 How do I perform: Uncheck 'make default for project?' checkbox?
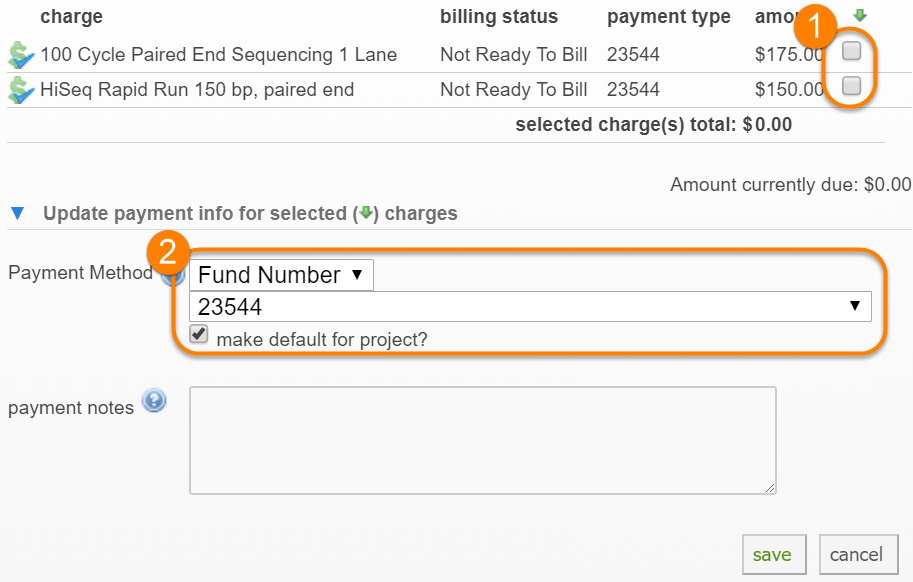pos(200,336)
